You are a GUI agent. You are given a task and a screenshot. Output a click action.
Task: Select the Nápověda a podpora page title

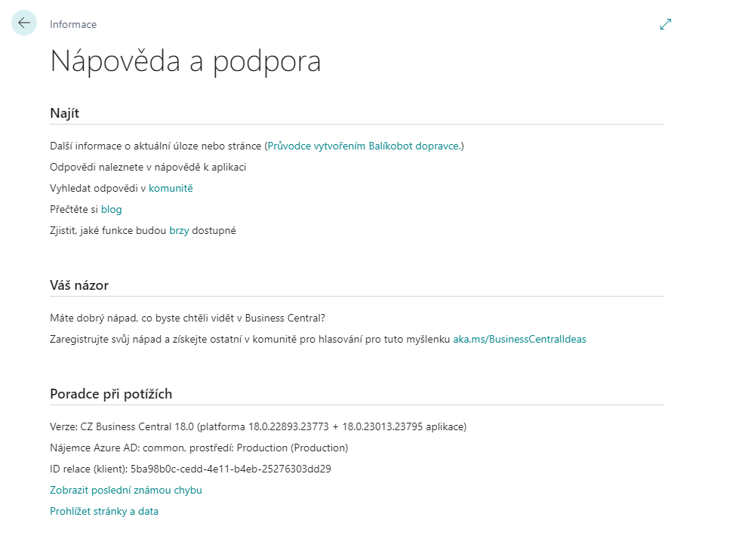click(186, 63)
